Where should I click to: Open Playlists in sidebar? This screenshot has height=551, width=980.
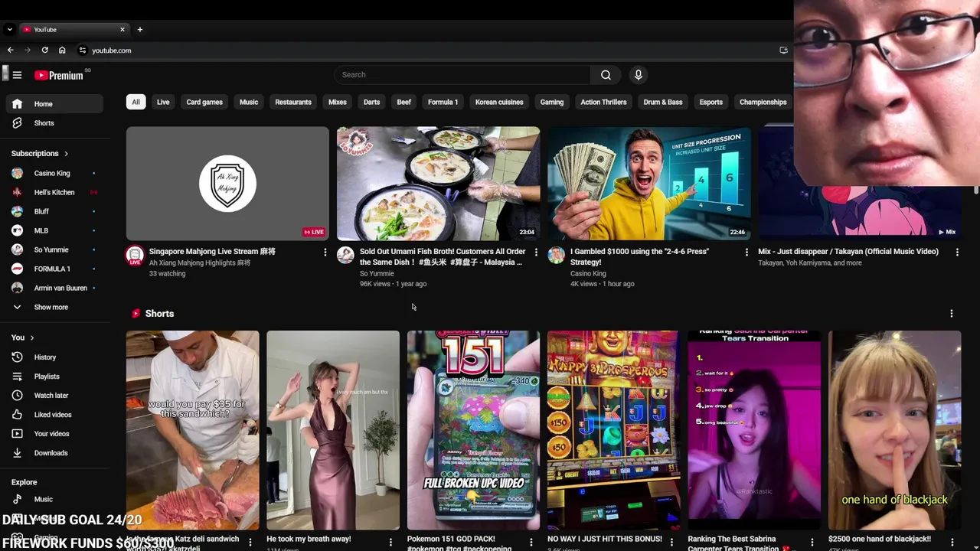(x=54, y=377)
